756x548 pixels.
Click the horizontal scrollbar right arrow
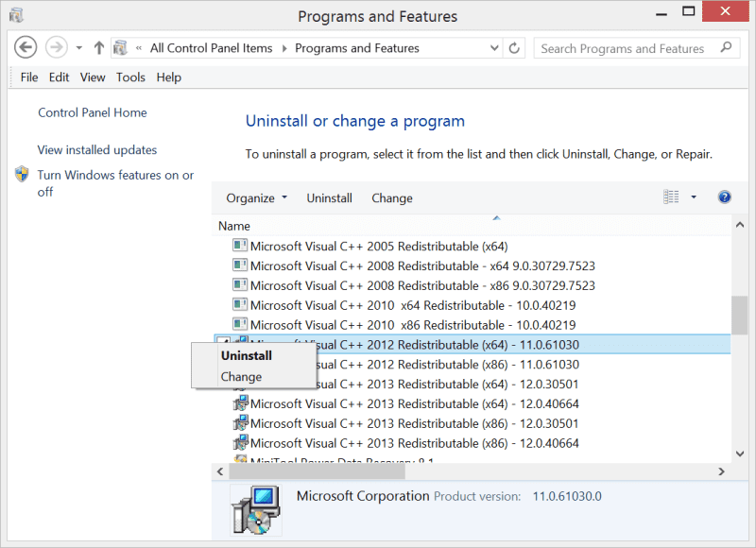[x=721, y=471]
